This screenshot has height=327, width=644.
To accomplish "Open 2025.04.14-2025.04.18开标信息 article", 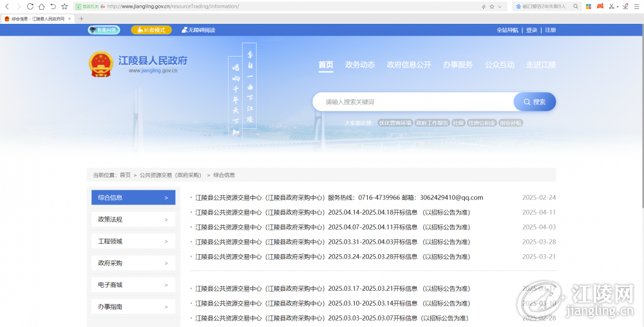I will click(x=333, y=212).
